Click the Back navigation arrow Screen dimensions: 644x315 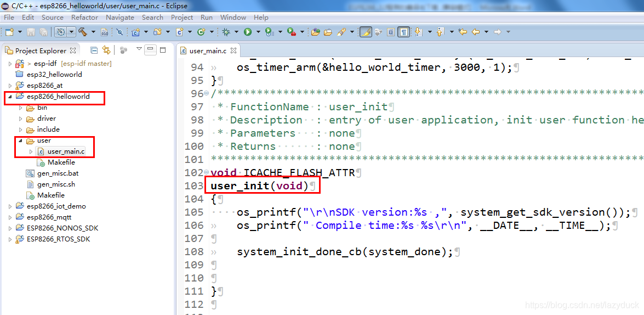pos(476,32)
